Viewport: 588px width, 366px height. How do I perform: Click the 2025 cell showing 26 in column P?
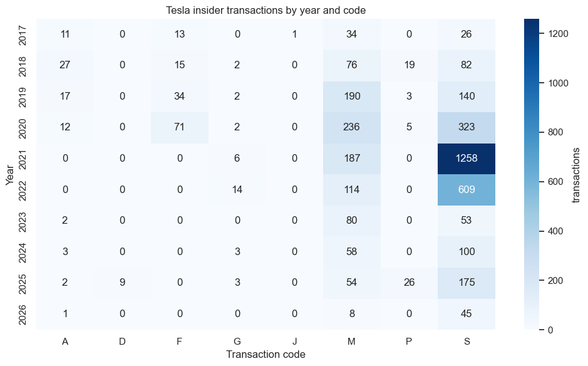pos(408,283)
